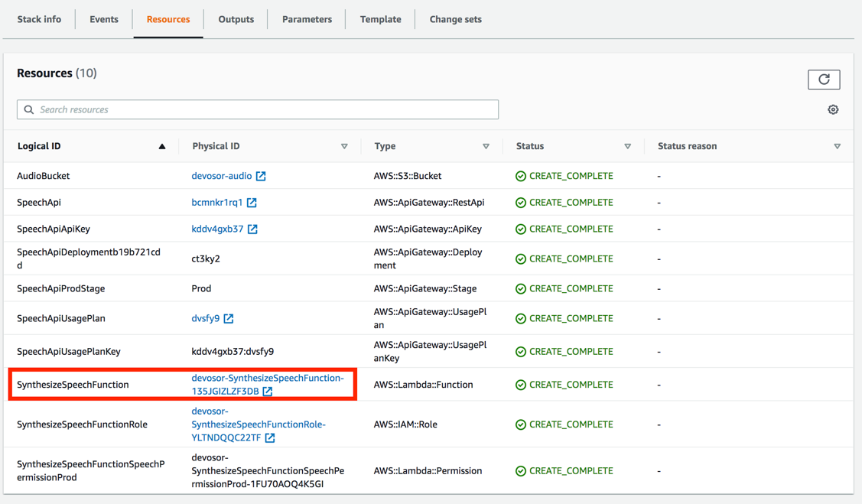
Task: Switch to the Events tab
Action: 104,19
